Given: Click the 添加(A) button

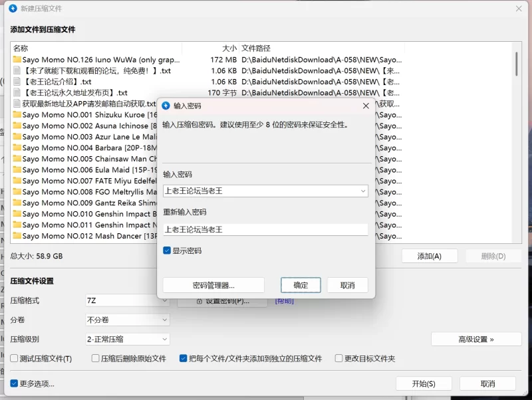Looking at the screenshot, I should coord(430,256).
